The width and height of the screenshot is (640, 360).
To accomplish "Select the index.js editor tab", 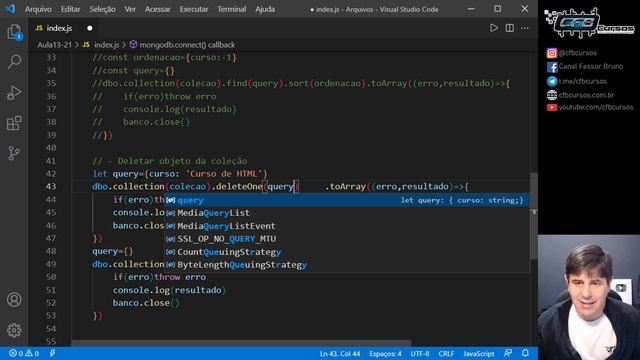I will tap(64, 28).
